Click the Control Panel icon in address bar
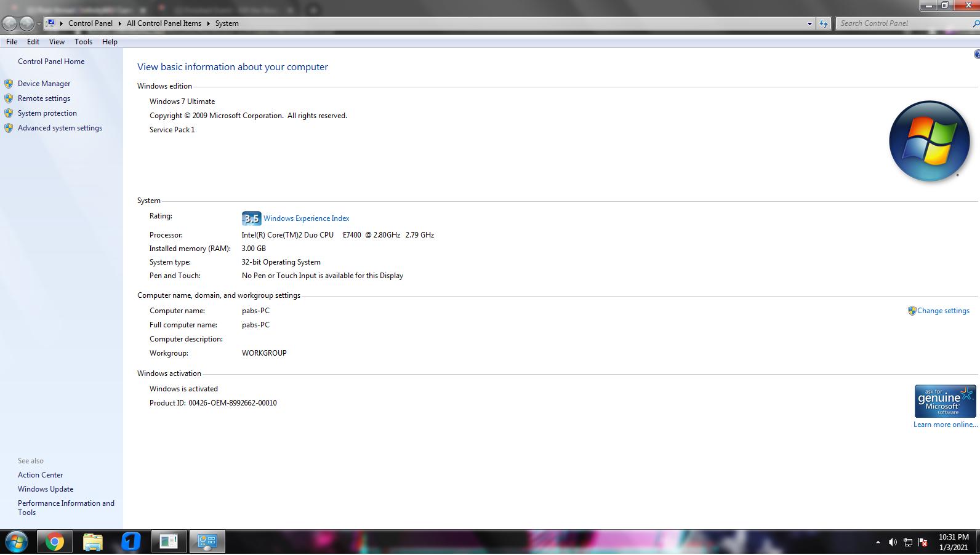This screenshot has width=980, height=555. [x=51, y=23]
